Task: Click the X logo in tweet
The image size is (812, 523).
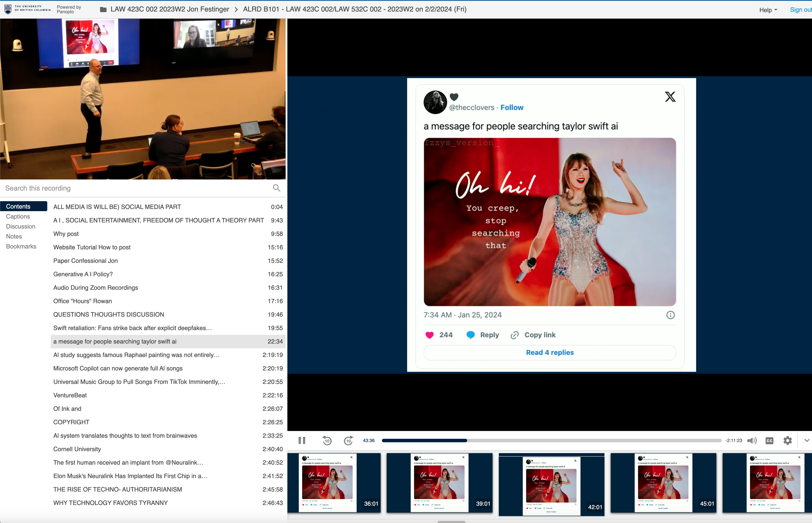Action: 670,96
